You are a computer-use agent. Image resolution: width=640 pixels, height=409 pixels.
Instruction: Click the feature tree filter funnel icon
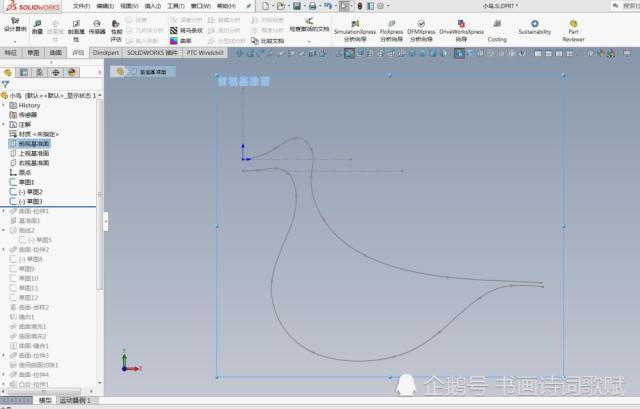5,84
